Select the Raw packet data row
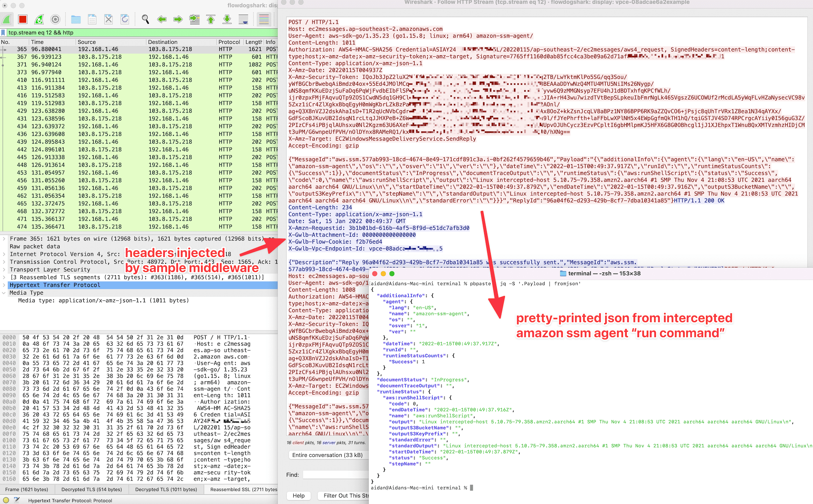 click(x=139, y=247)
